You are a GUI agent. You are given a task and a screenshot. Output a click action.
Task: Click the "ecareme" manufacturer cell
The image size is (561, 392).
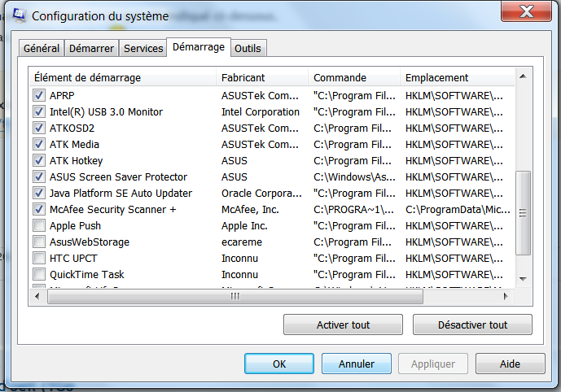[242, 242]
